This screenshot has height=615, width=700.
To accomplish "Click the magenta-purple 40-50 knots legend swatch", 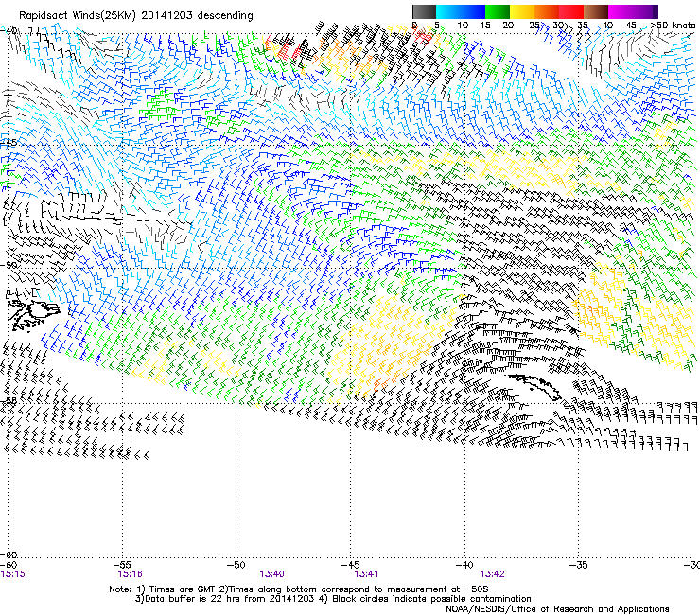I will click(x=633, y=11).
